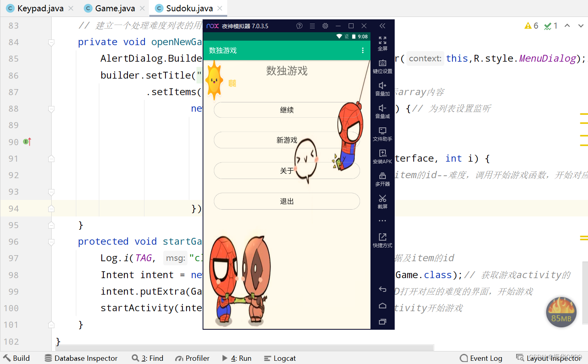Click the editor vertical scrollbar thumb
The height and width of the screenshot is (364, 588).
pyautogui.click(x=585, y=293)
